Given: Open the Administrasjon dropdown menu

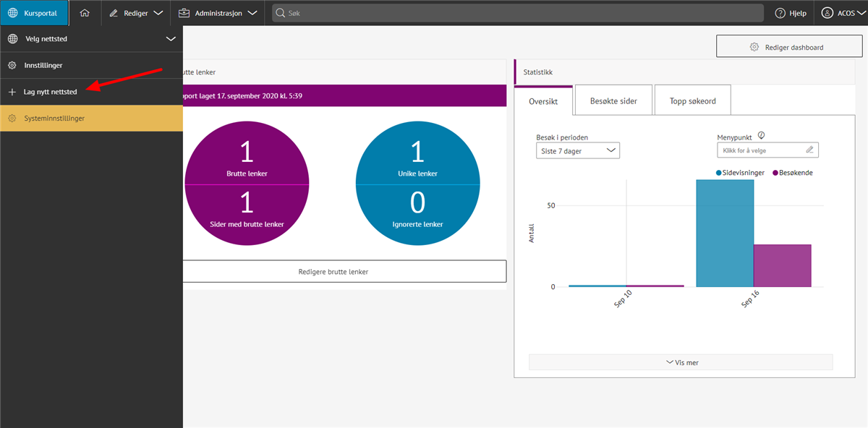Looking at the screenshot, I should 218,13.
